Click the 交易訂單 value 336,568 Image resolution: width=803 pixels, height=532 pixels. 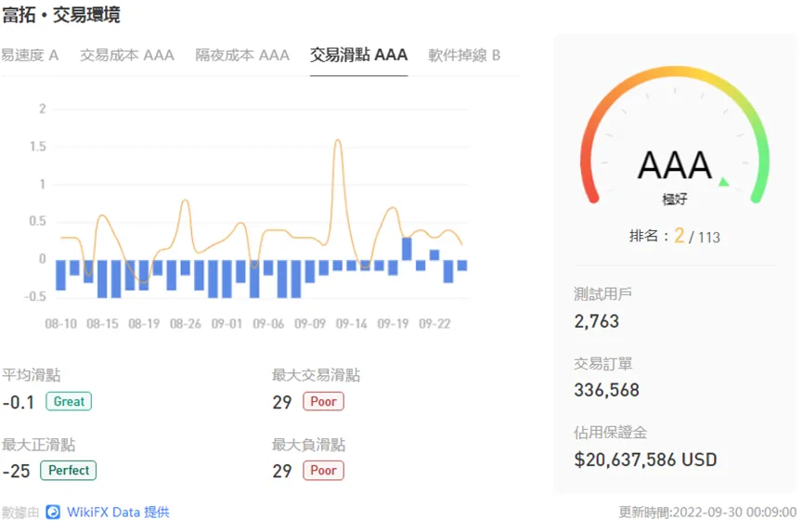[x=606, y=390]
